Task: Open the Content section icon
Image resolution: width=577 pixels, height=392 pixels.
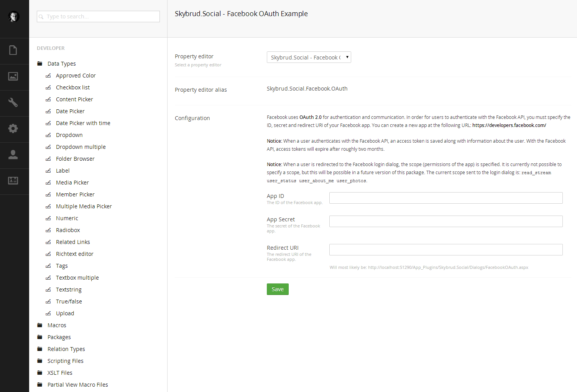Action: [13, 50]
